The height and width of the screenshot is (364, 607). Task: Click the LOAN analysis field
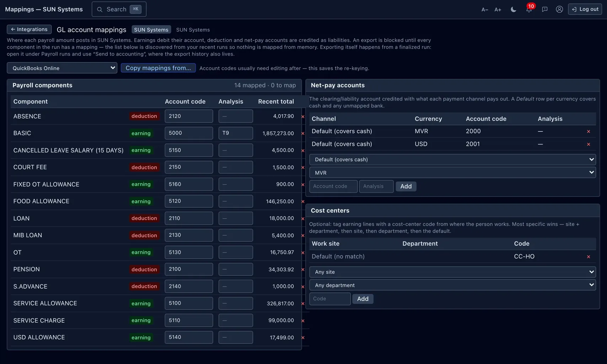[236, 218]
